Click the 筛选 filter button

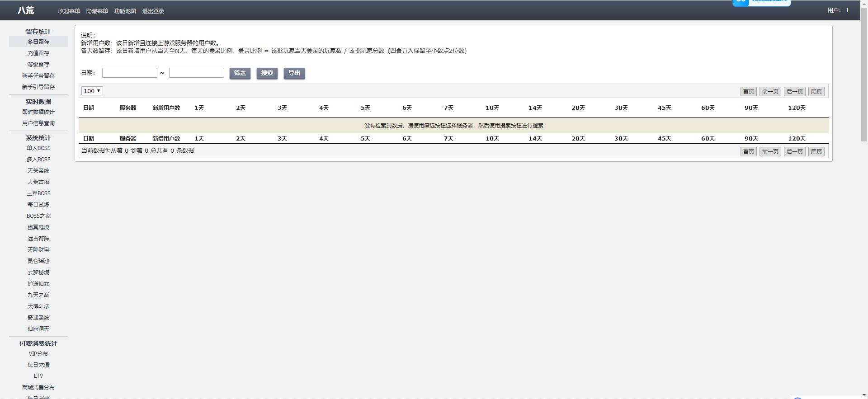click(x=240, y=73)
